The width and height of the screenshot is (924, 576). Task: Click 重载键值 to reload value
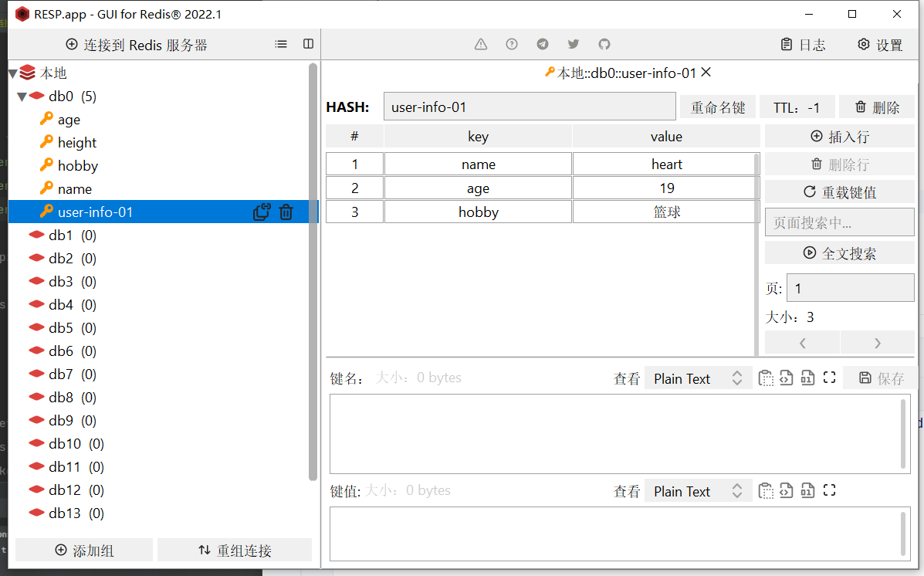tap(840, 192)
